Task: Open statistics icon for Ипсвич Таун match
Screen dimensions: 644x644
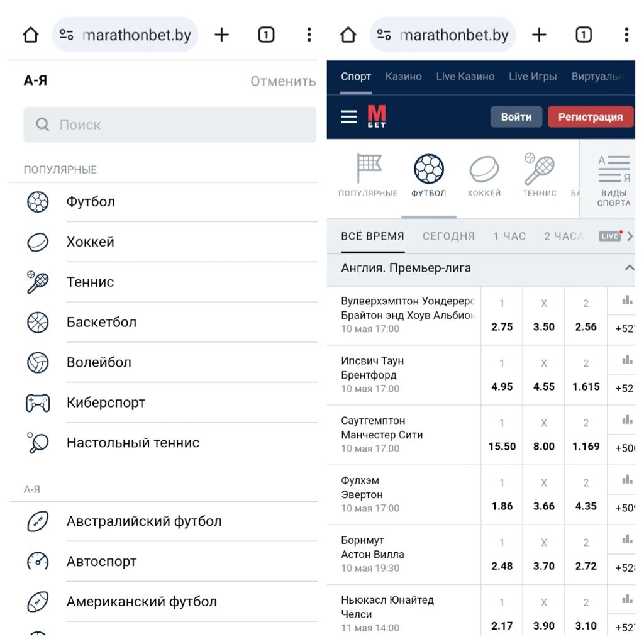Action: pos(627,360)
